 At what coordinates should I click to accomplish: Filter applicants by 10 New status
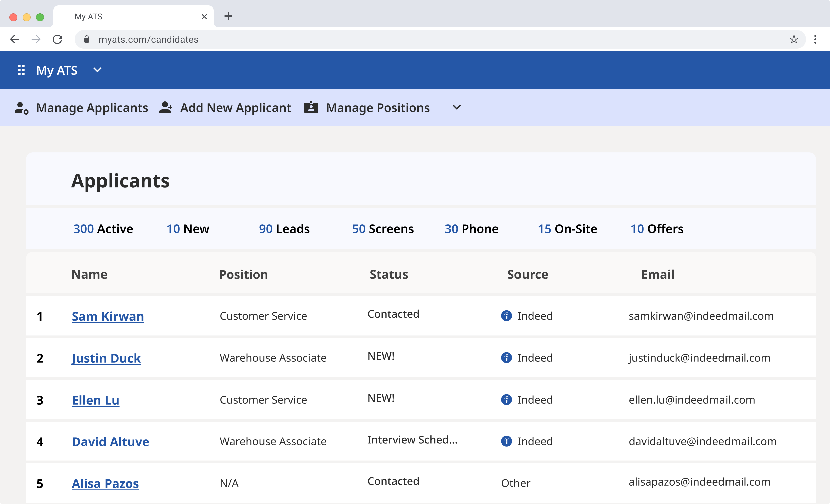(x=187, y=228)
